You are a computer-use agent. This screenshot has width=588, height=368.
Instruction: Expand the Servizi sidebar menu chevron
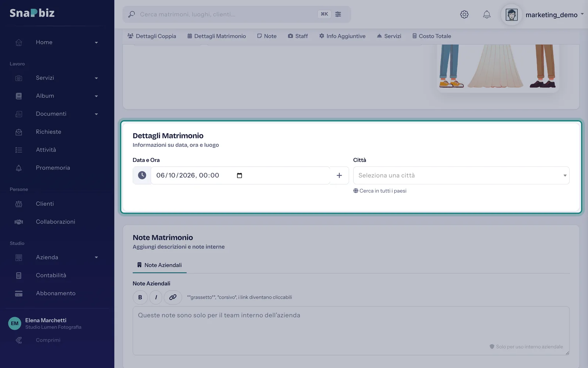point(96,78)
